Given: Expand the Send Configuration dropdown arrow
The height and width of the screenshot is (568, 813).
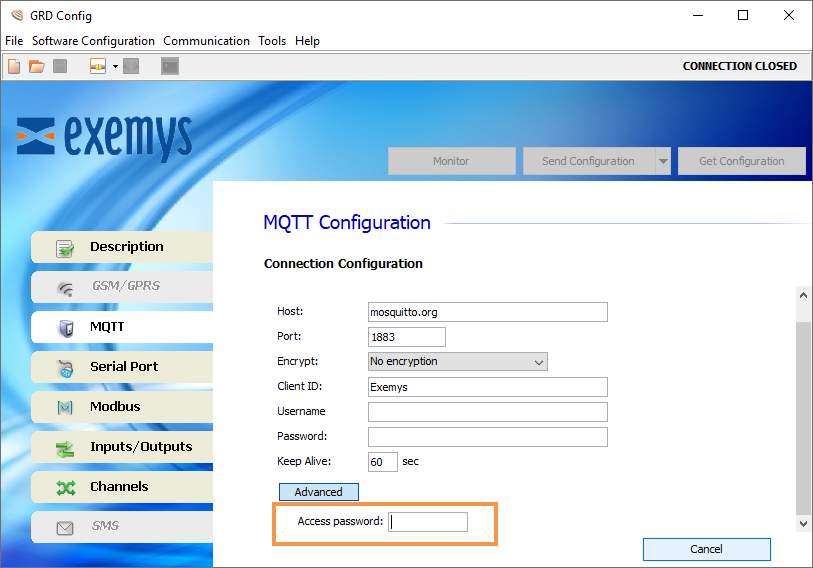Looking at the screenshot, I should [x=663, y=161].
